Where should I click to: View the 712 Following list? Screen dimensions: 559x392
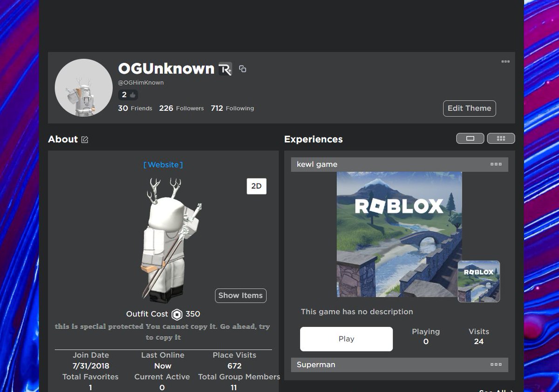point(232,108)
